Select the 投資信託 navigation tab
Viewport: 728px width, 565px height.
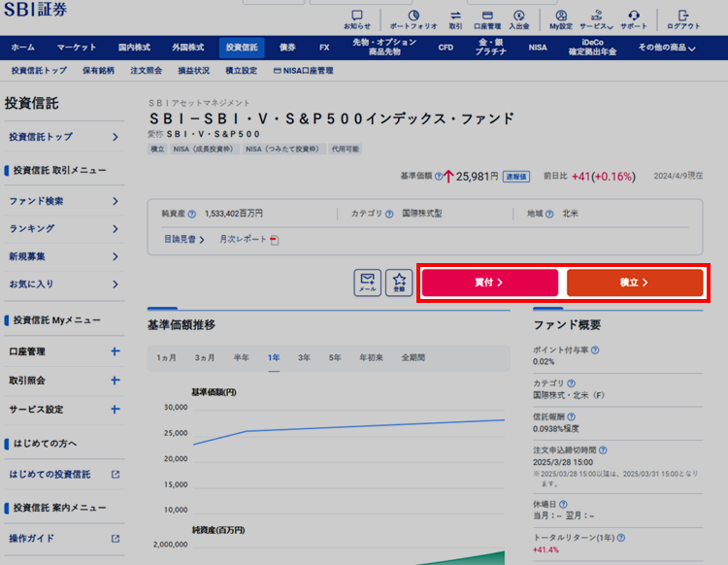click(242, 48)
